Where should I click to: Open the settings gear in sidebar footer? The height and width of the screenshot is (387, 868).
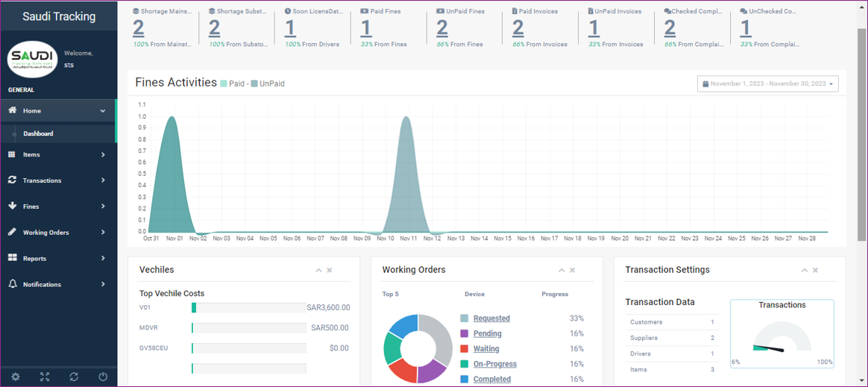click(x=15, y=377)
